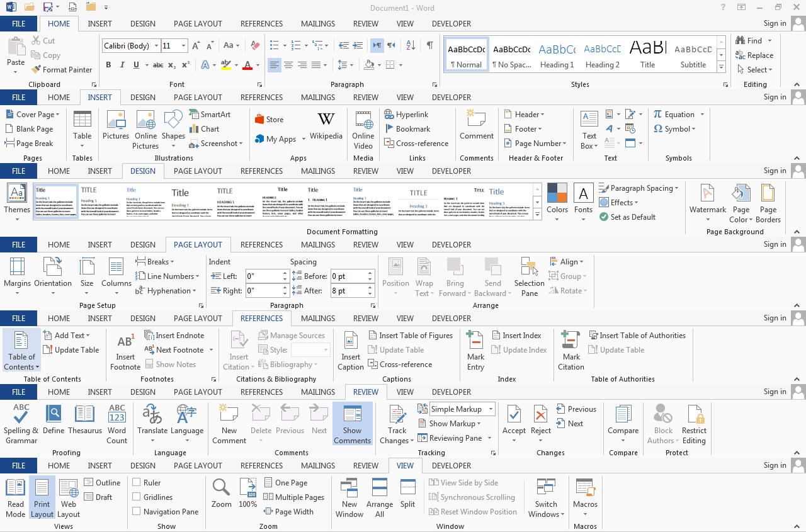Expand the Simple Markup dropdown
Screen dimensions: 806x532
coord(491,409)
